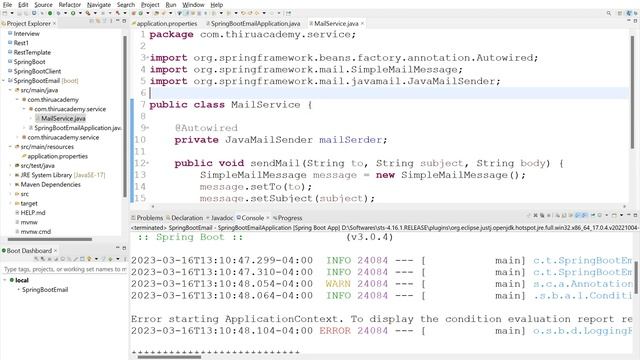Open the Declaration view tab
640x360 pixels.
[184, 218]
